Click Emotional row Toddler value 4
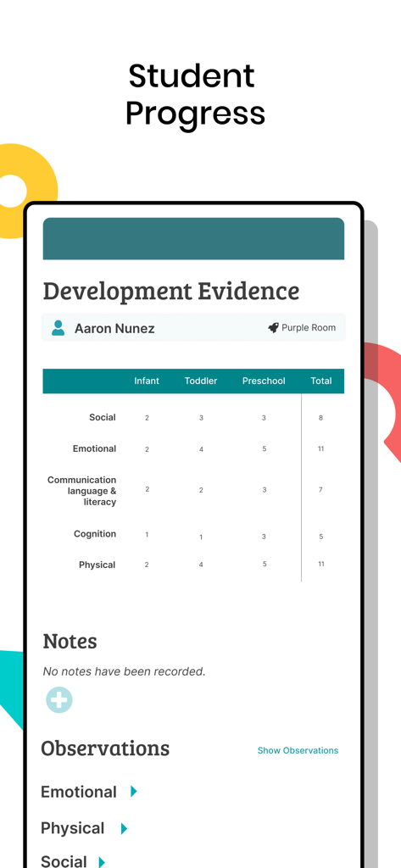 [201, 449]
